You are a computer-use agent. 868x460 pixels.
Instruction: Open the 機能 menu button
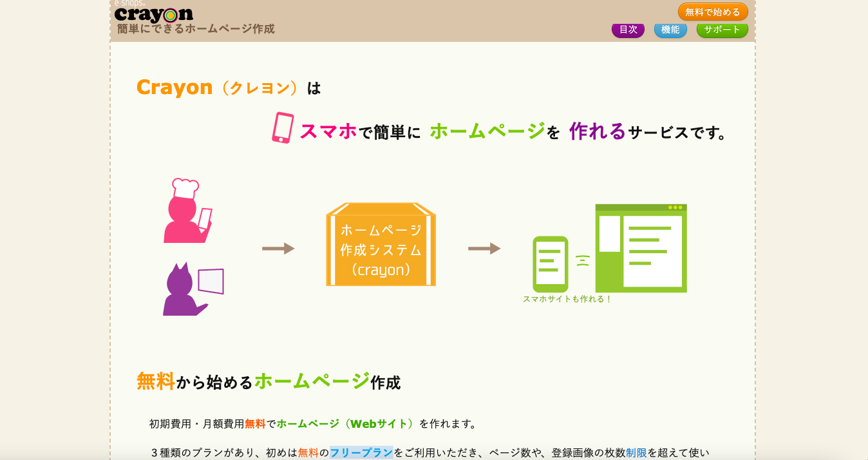670,30
